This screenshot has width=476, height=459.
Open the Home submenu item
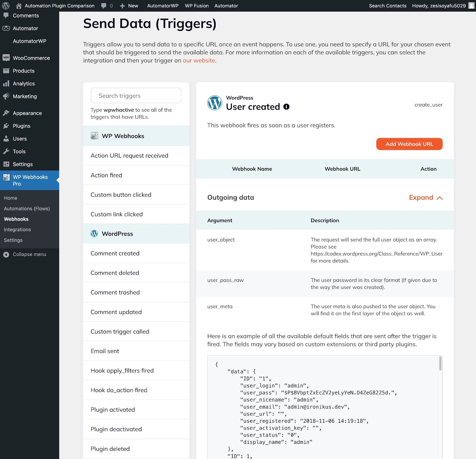(x=10, y=198)
